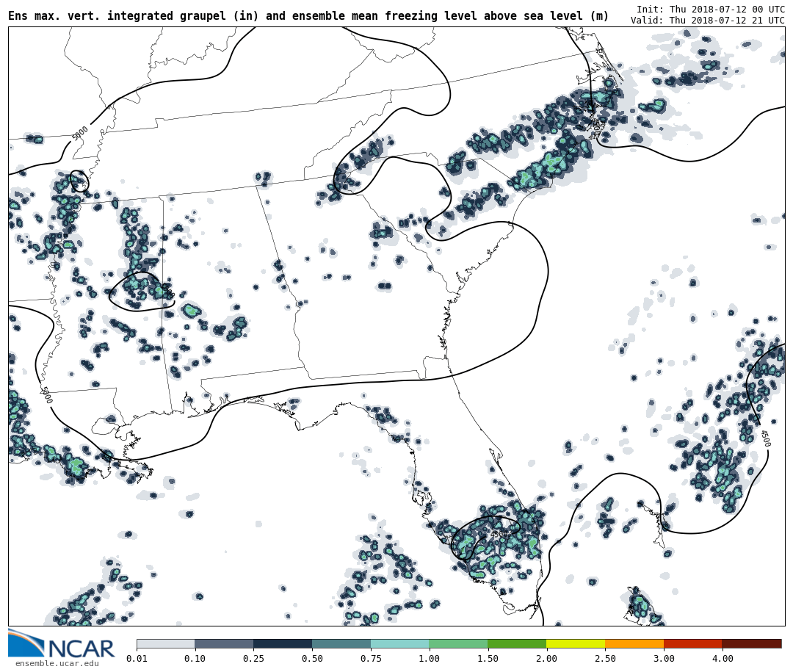Click the 5000 contour label over Louisiana
This screenshot has width=793, height=672.
point(46,395)
